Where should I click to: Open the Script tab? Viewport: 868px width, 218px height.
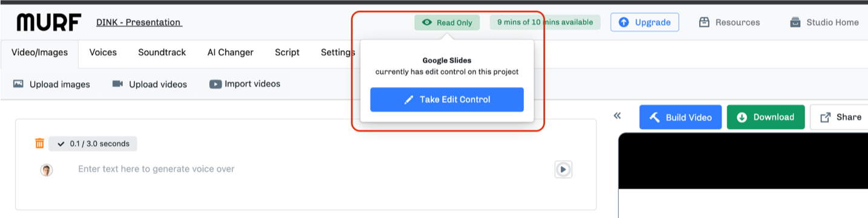click(287, 53)
